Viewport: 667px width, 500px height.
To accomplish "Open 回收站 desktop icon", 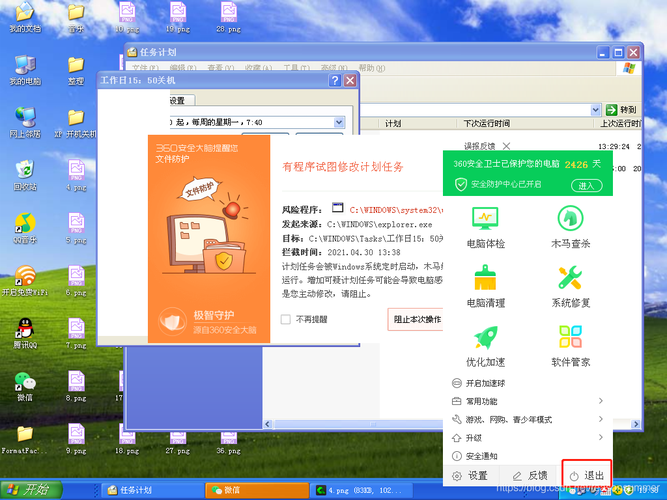I will pos(25,175).
